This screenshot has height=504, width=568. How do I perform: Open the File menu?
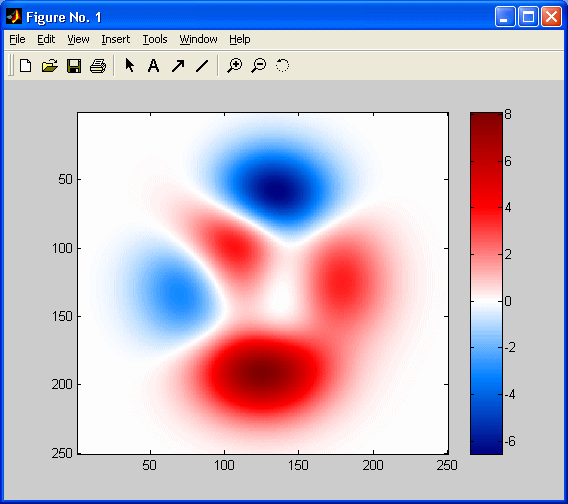click(x=17, y=39)
